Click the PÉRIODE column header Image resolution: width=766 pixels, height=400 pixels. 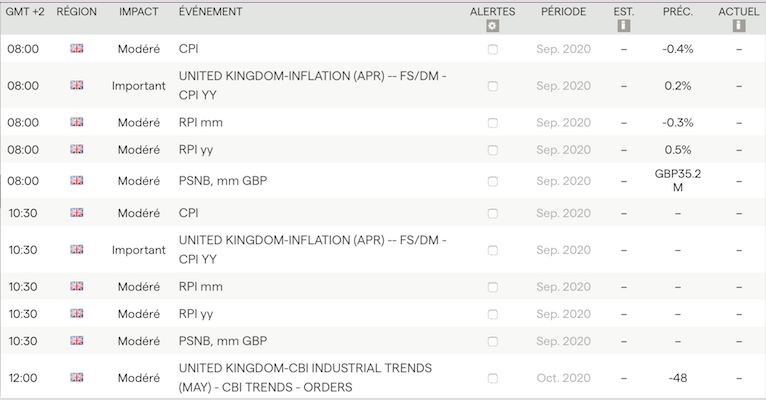(563, 11)
